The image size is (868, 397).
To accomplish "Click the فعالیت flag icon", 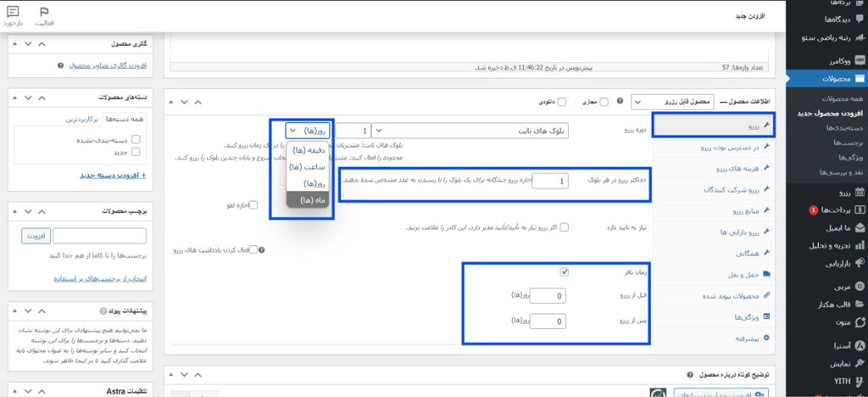I will 45,12.
